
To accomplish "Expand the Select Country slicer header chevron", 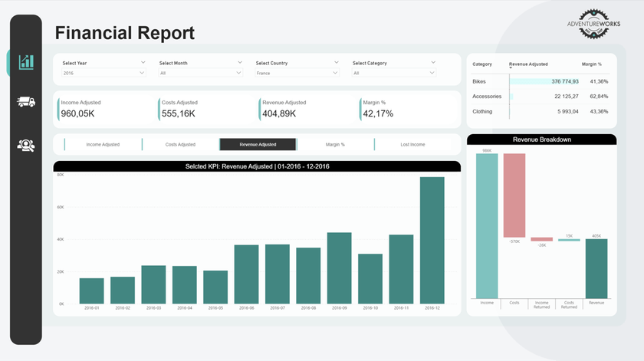I will click(337, 62).
